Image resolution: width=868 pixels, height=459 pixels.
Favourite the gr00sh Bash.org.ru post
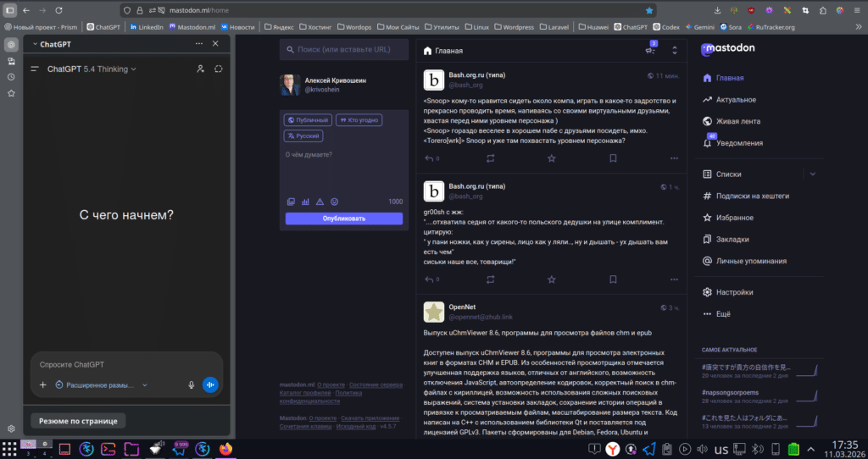551,279
